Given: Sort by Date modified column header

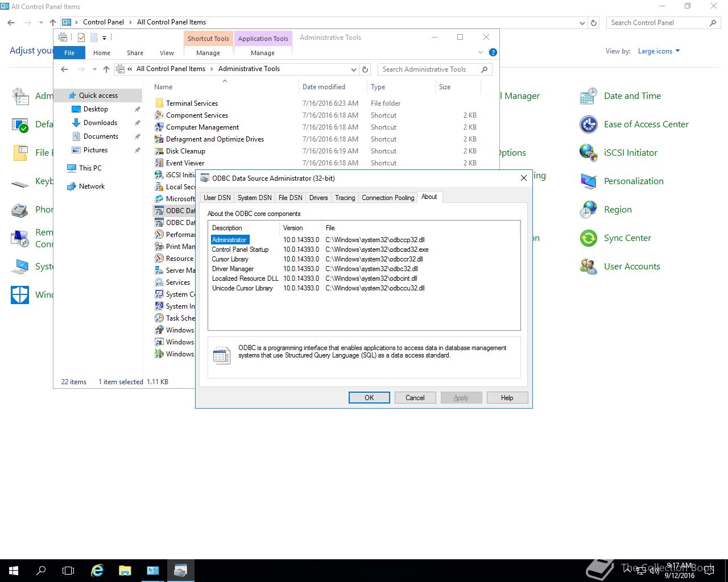Looking at the screenshot, I should click(333, 87).
